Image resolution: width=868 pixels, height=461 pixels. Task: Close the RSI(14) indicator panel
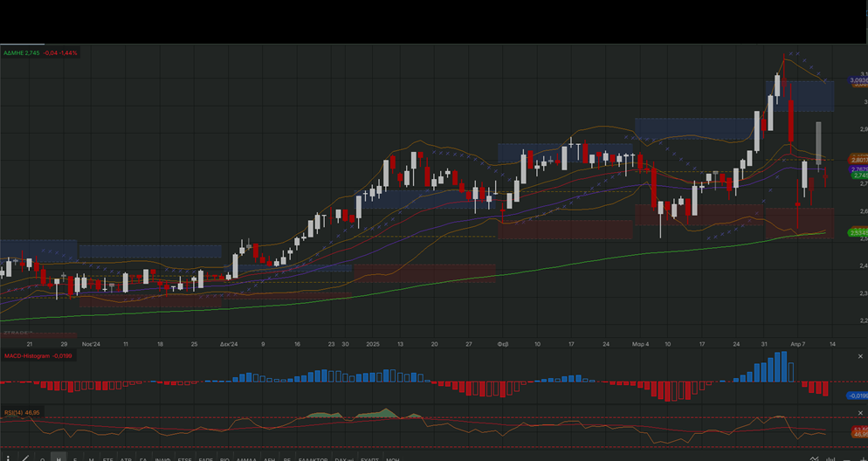point(860,413)
